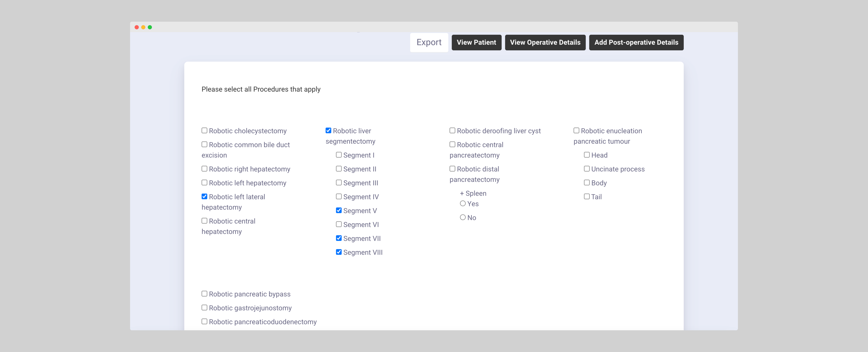
Task: Check Robotic cholecystectomy checkbox
Action: 204,131
